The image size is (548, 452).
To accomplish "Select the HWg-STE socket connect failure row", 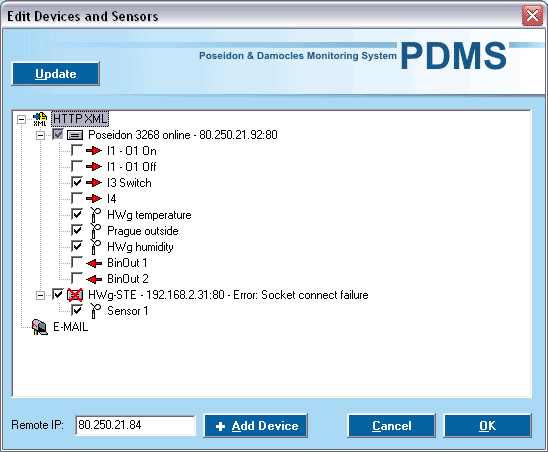I will pyautogui.click(x=228, y=295).
